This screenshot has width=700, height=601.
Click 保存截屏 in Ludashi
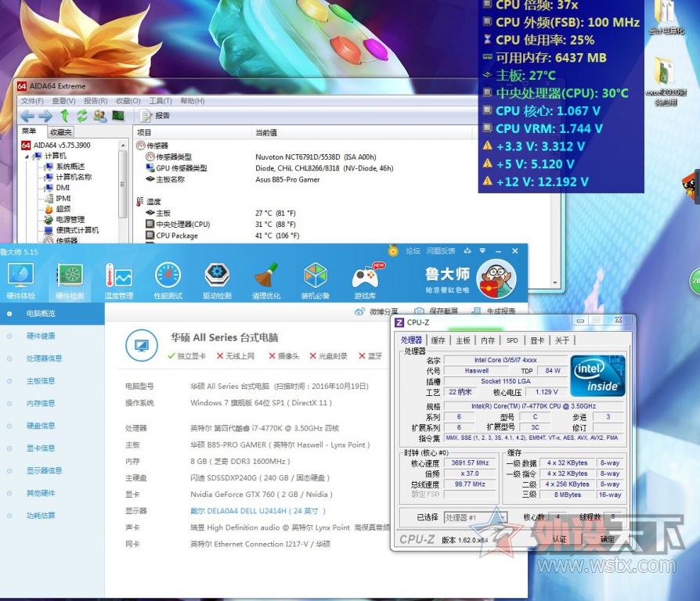(x=436, y=311)
